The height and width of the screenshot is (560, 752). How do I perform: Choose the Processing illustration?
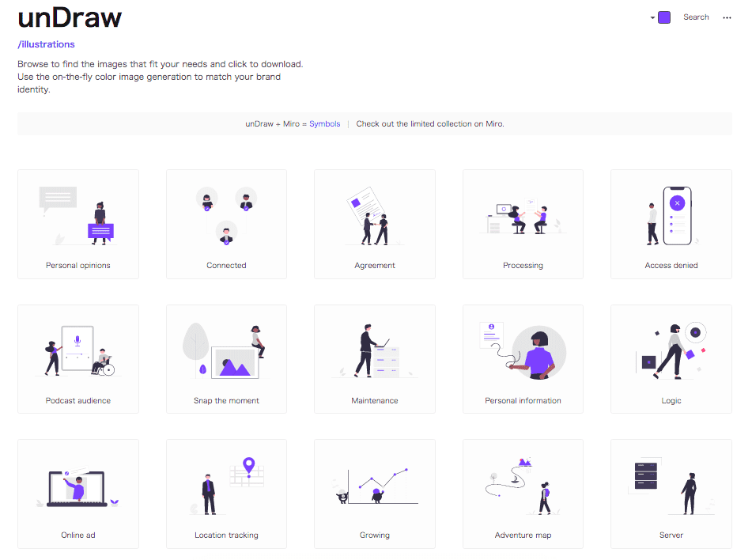(523, 224)
